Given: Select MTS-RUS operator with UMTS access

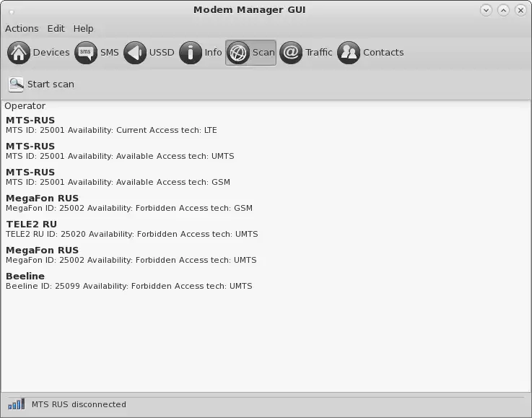Looking at the screenshot, I should (x=266, y=151).
